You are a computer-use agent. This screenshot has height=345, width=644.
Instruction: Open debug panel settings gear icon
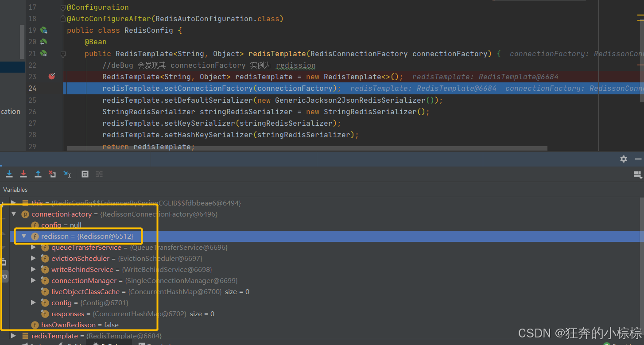[x=624, y=159]
